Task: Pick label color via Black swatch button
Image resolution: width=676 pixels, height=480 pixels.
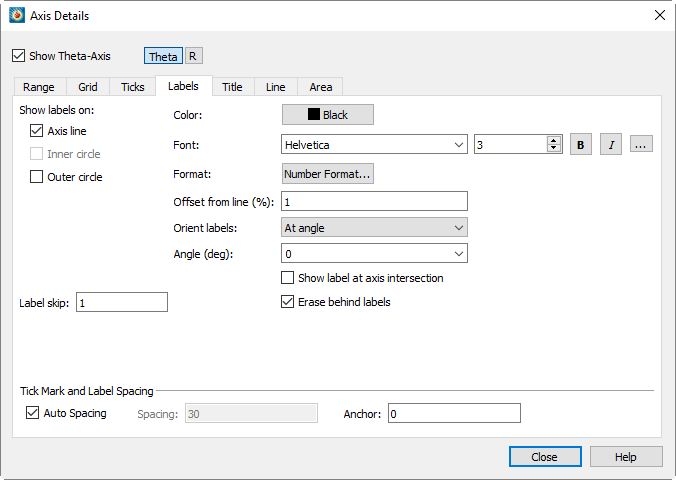Action: tap(328, 115)
